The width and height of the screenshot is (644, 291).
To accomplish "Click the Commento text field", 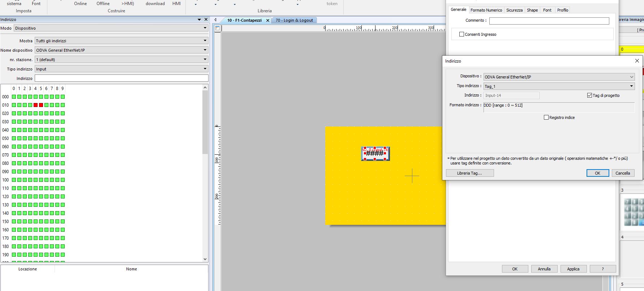I will pos(549,21).
